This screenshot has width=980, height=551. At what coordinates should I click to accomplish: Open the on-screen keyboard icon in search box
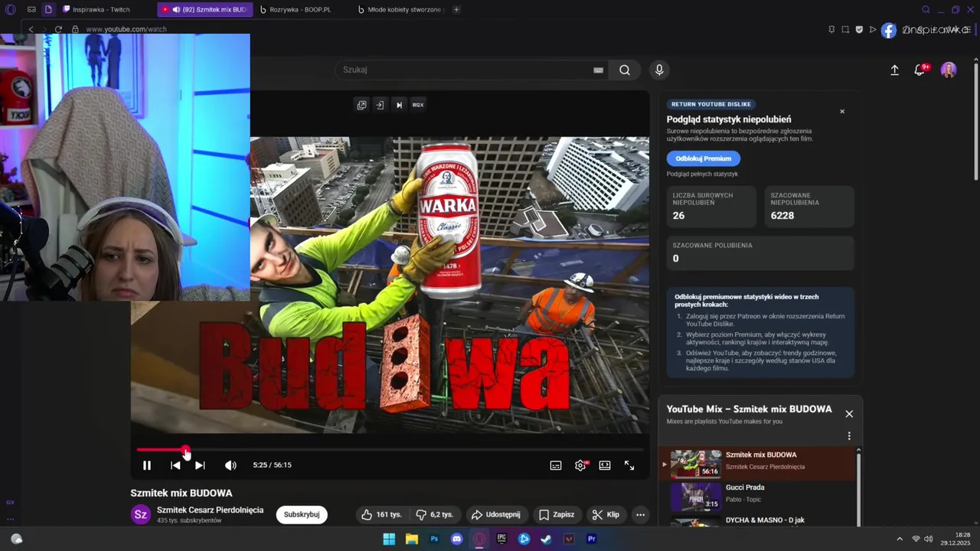click(598, 70)
